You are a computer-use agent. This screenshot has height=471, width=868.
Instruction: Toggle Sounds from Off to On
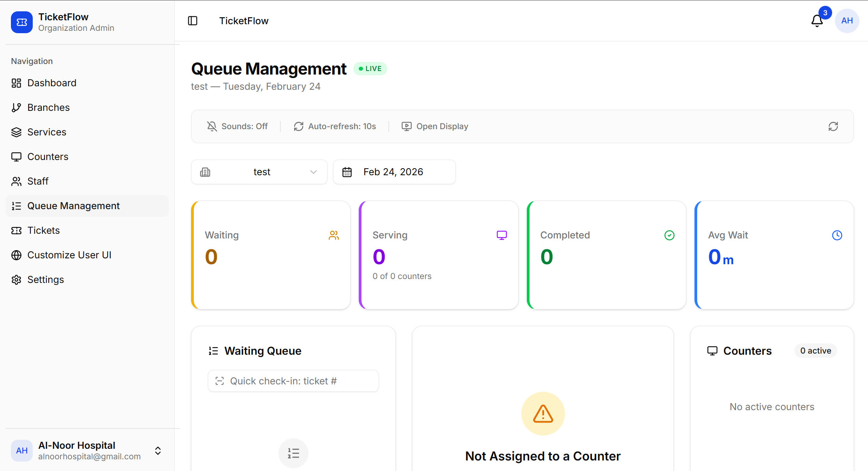tap(238, 126)
